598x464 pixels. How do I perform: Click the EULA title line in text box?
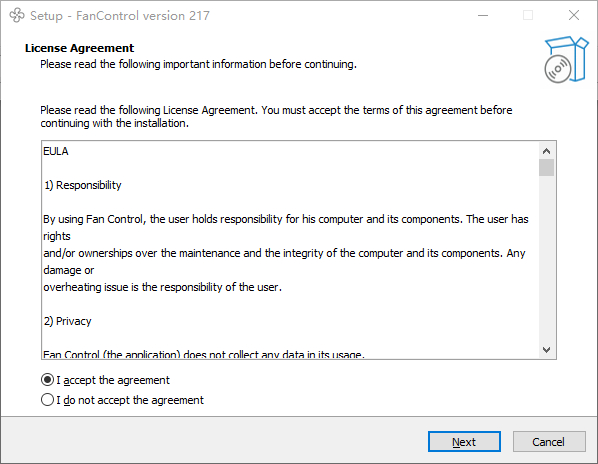pyautogui.click(x=56, y=151)
